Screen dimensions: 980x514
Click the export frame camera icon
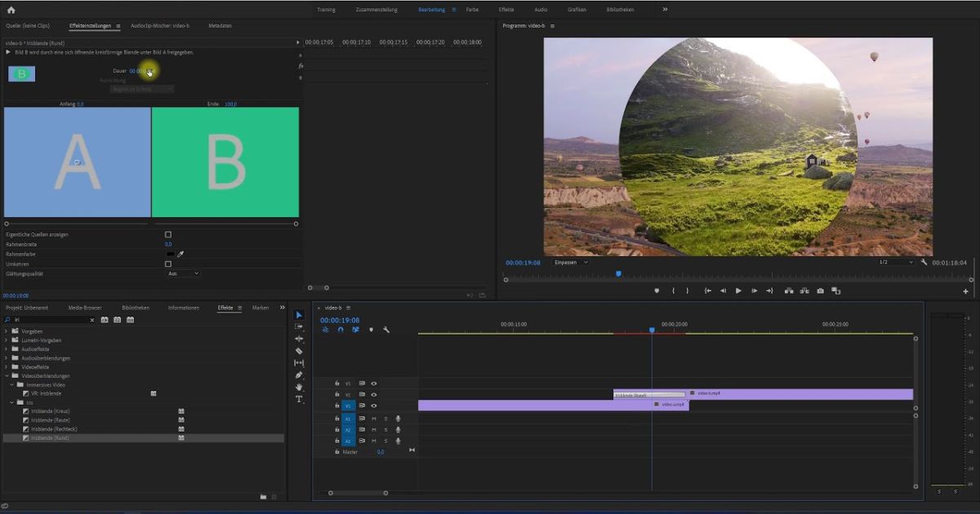click(820, 290)
